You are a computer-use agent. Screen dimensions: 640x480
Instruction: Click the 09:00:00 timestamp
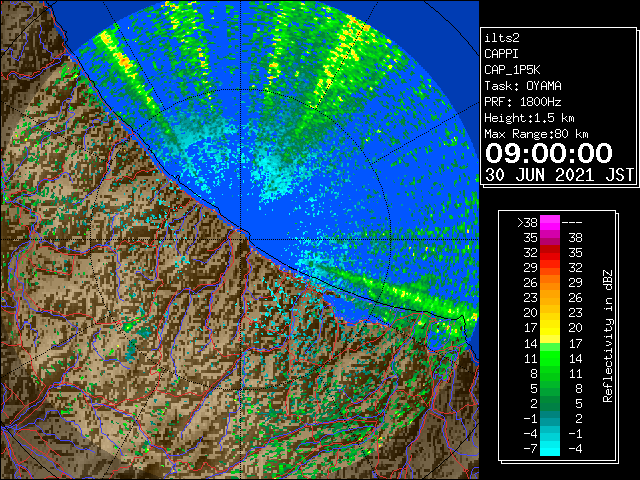pos(549,153)
